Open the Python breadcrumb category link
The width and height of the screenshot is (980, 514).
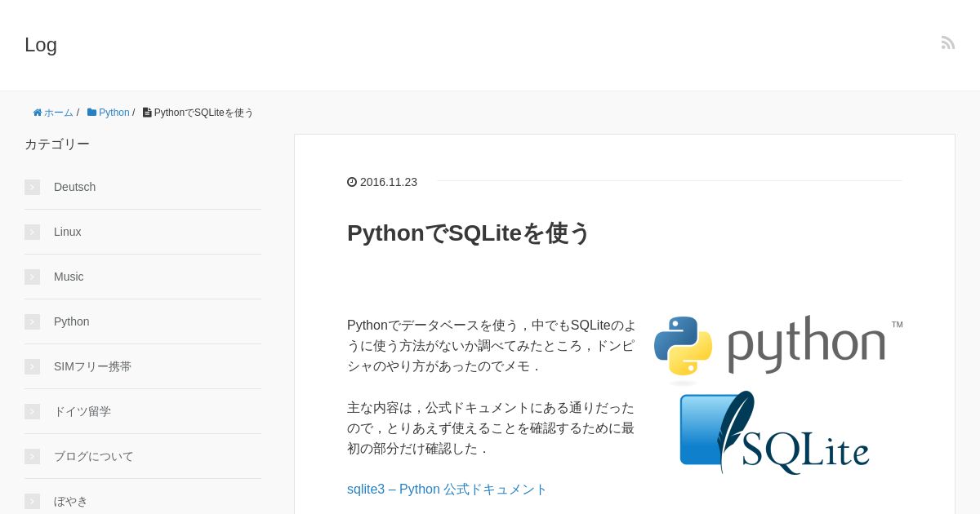[x=114, y=113]
